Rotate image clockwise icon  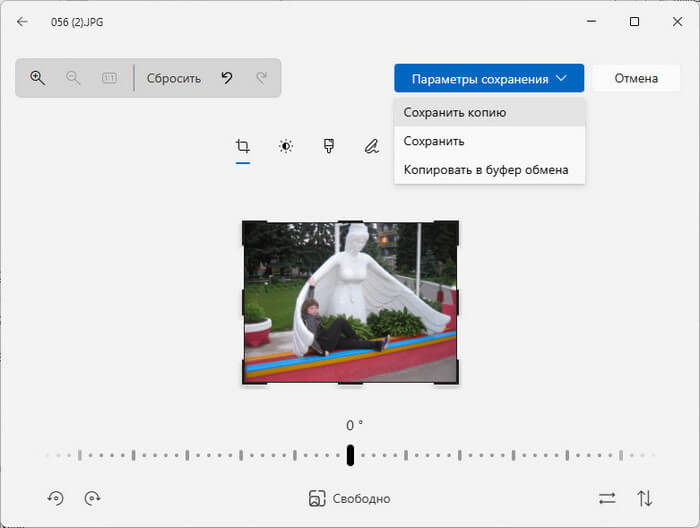[x=93, y=498]
